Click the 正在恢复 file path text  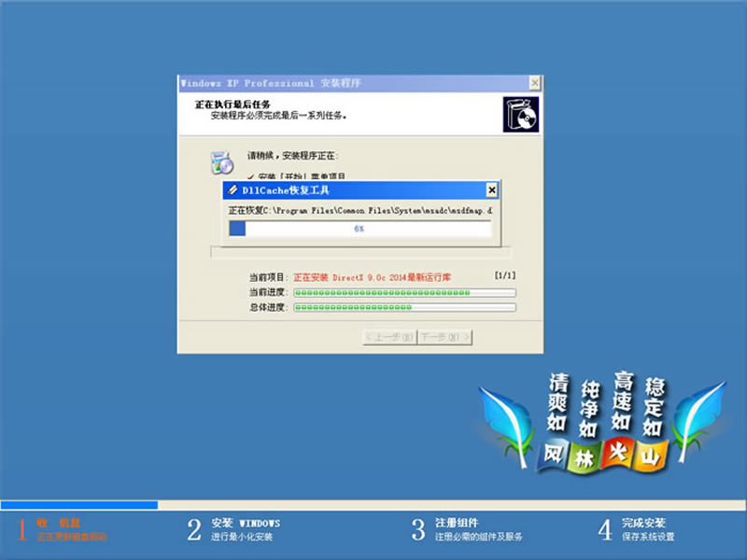tap(360, 210)
